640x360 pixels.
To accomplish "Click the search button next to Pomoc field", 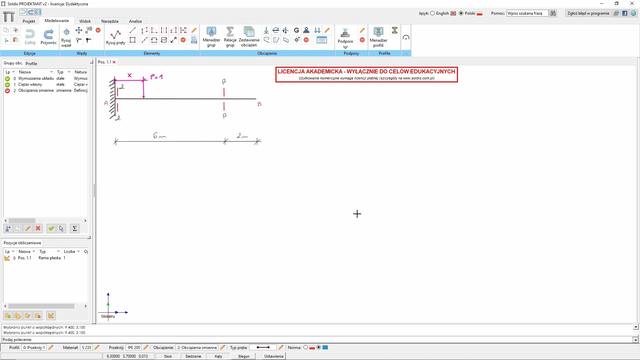I will click(553, 13).
